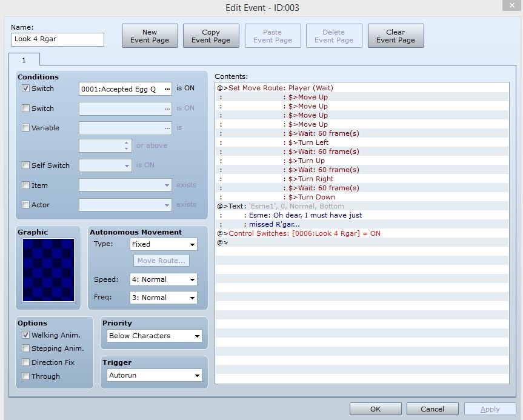This screenshot has height=420, width=523.
Task: Enable the second Switch condition checkbox
Action: pyautogui.click(x=25, y=108)
